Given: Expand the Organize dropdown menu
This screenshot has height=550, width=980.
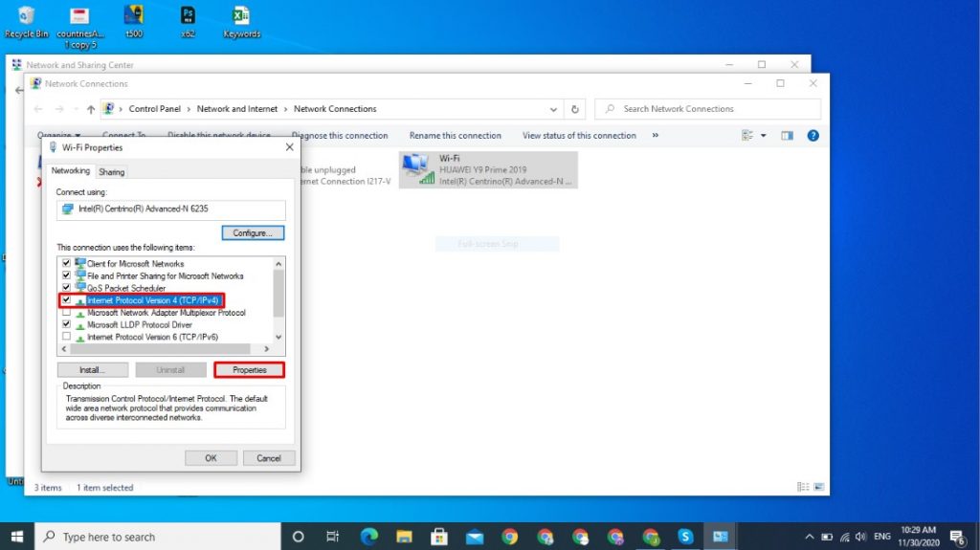Looking at the screenshot, I should pyautogui.click(x=57, y=136).
